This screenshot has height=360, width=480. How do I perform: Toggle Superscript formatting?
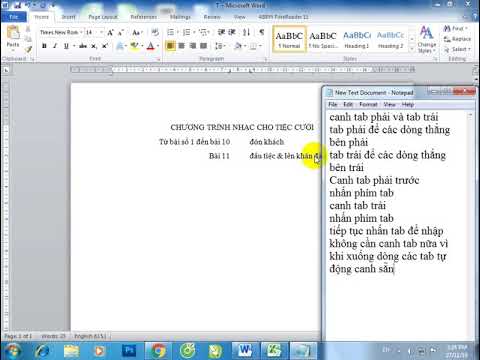105,46
